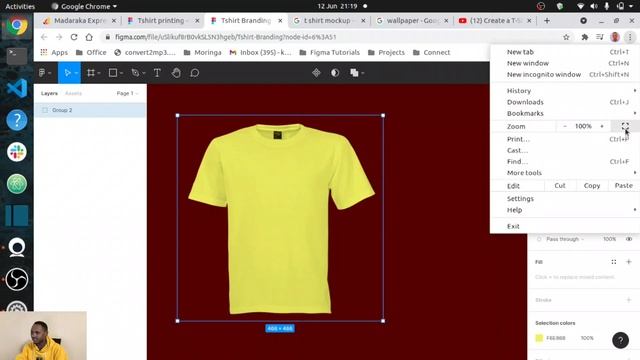Increase zoom with plus button
640x360 pixels.
[x=602, y=126]
